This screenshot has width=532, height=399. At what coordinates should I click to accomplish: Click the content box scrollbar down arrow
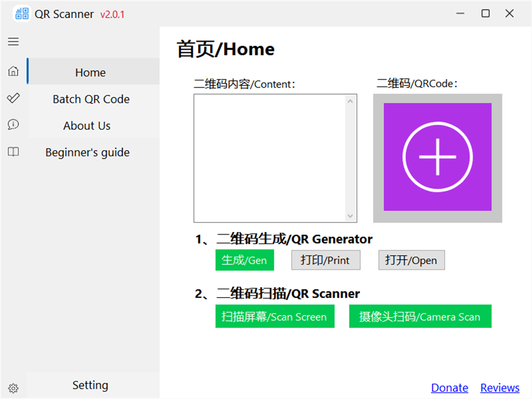[x=350, y=216]
